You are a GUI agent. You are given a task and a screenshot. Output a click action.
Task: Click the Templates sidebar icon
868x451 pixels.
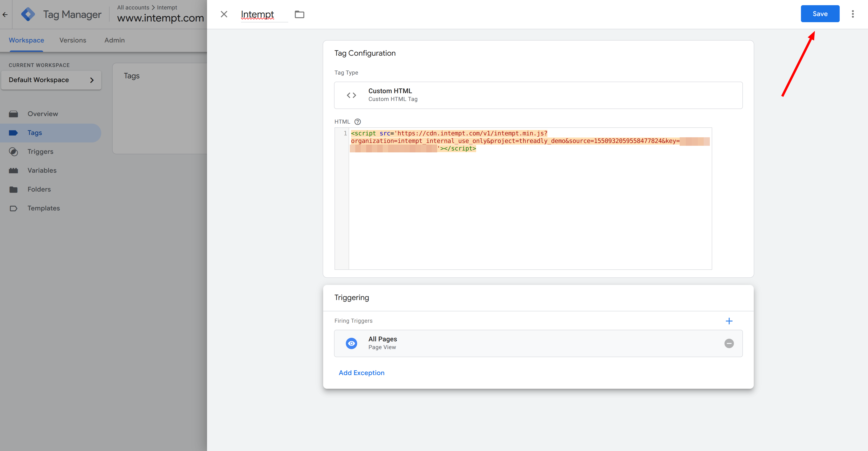click(x=13, y=208)
